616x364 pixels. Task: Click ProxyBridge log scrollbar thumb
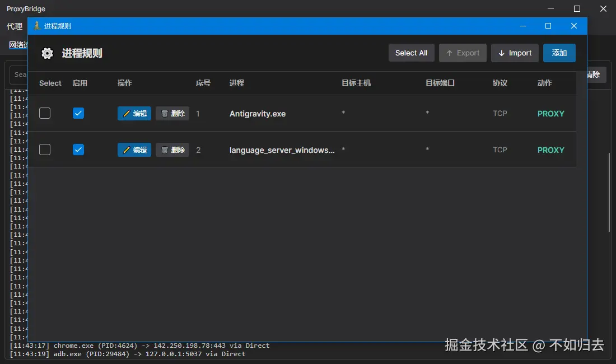click(609, 193)
